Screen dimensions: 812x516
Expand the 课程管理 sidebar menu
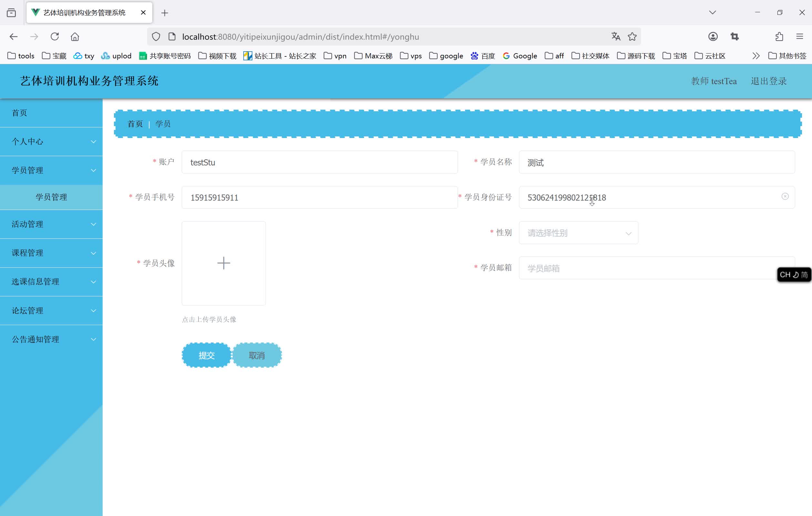(x=51, y=253)
